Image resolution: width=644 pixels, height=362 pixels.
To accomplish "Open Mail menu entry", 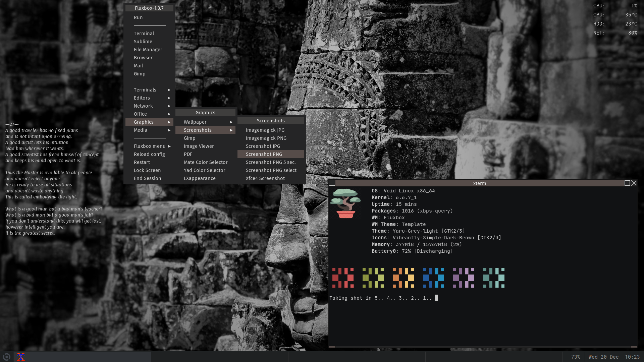I will click(x=149, y=66).
